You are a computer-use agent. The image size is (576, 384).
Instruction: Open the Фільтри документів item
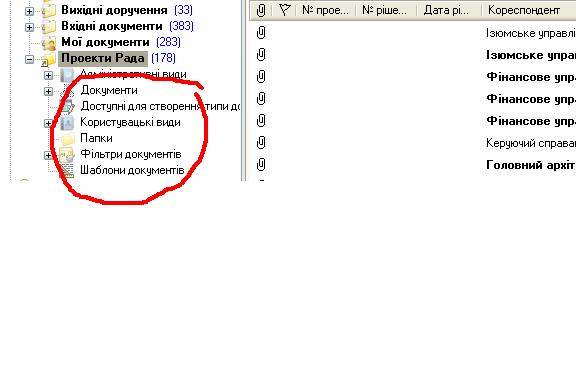tap(131, 154)
